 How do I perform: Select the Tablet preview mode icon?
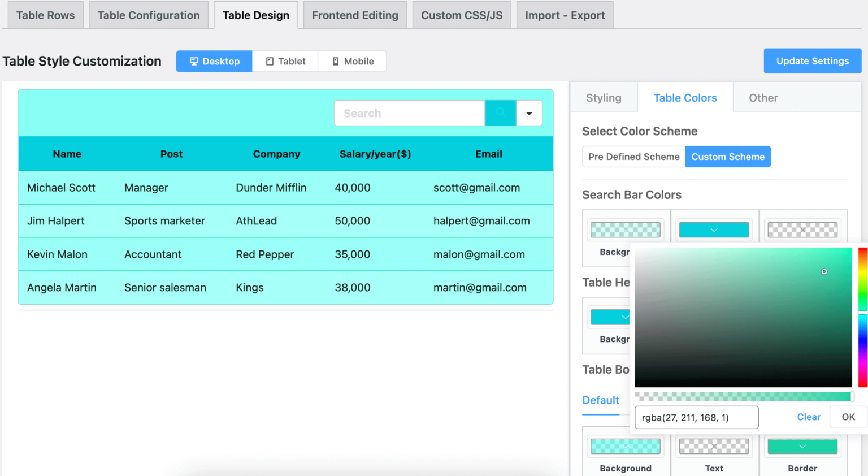(285, 61)
